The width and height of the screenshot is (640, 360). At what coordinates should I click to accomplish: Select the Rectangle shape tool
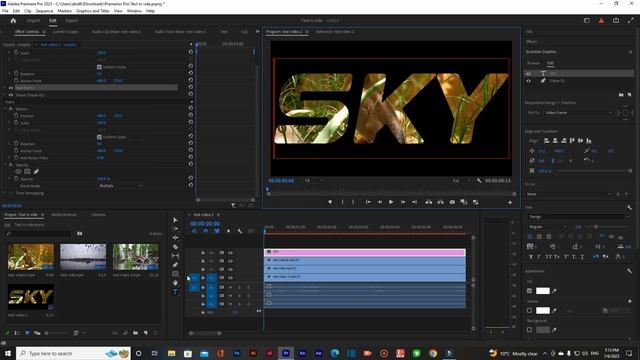tap(176, 274)
